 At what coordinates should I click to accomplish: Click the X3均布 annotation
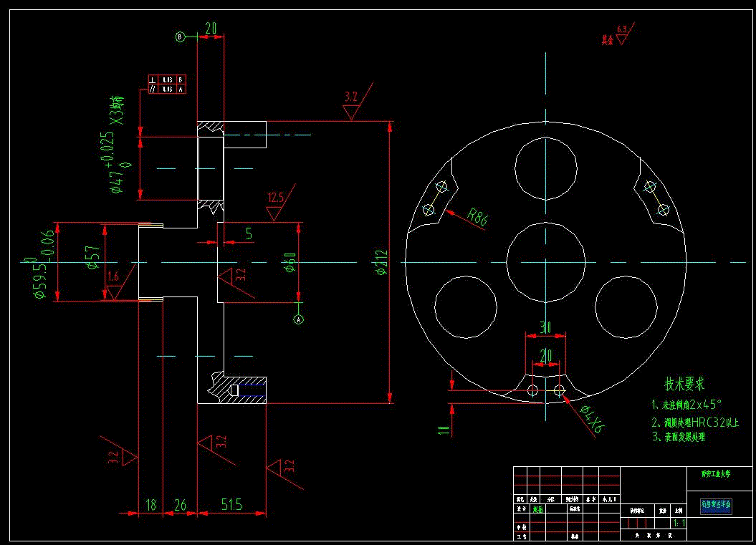117,110
